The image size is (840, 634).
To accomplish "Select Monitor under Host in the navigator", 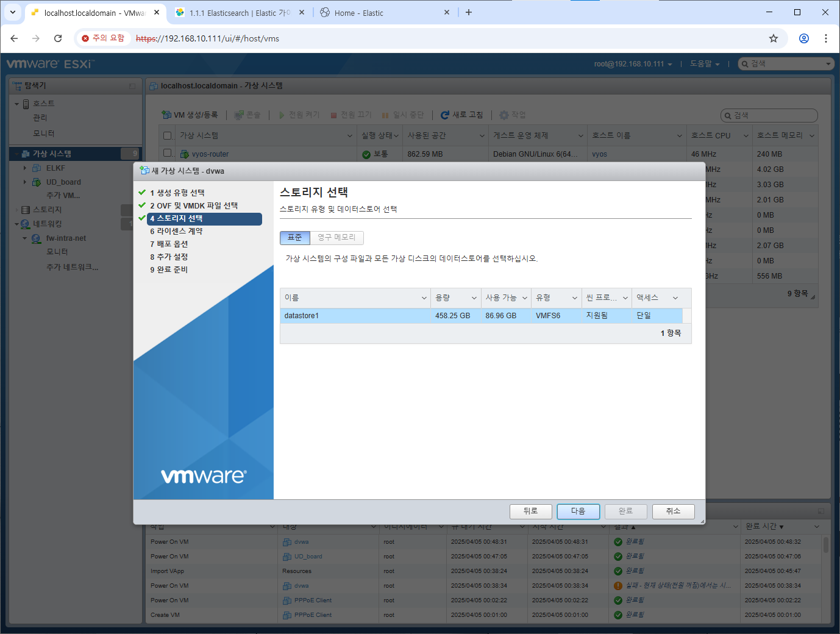I will [x=43, y=134].
